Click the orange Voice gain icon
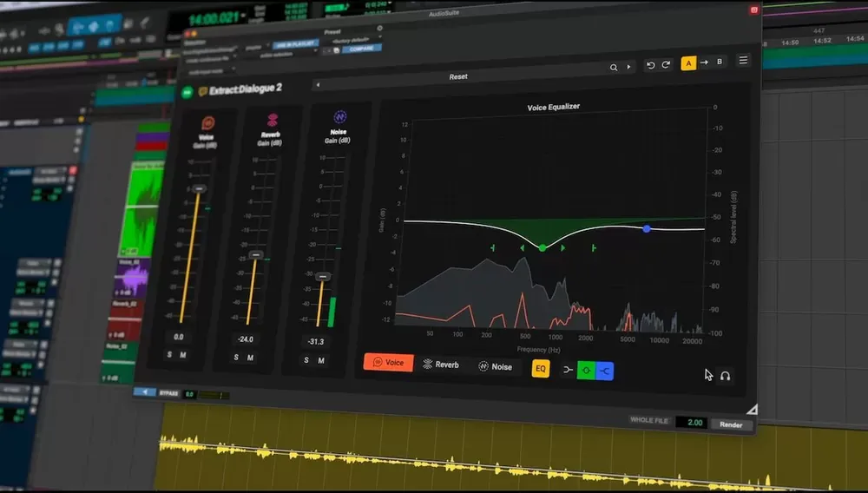 tap(208, 122)
